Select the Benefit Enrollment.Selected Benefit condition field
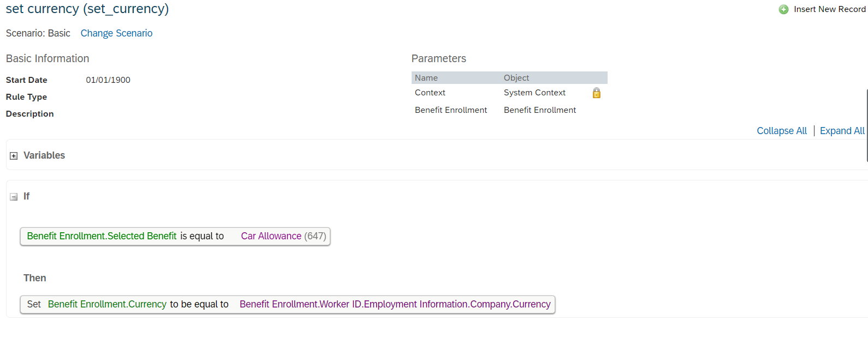 click(102, 236)
